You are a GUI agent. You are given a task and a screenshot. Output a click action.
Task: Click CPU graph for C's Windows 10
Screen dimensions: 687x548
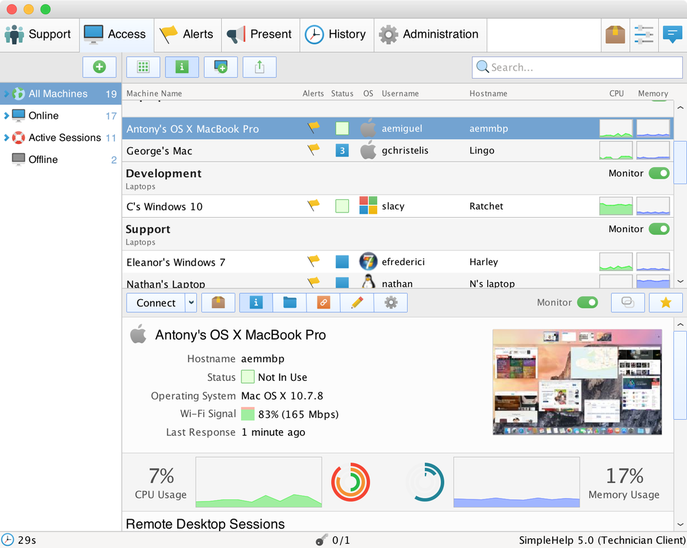point(616,206)
